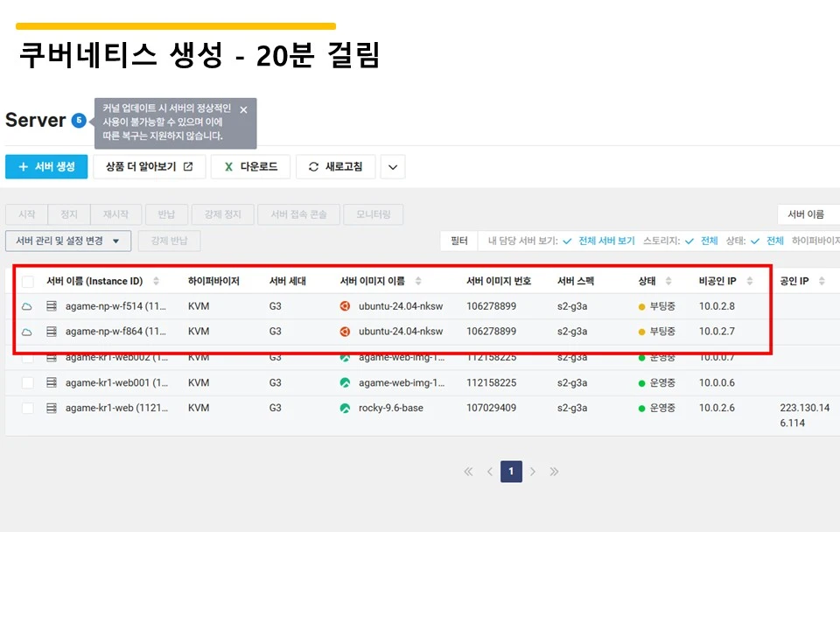Expand the chevron next to 새로고침 button
Image resolution: width=840 pixels, height=630 pixels.
pos(392,166)
